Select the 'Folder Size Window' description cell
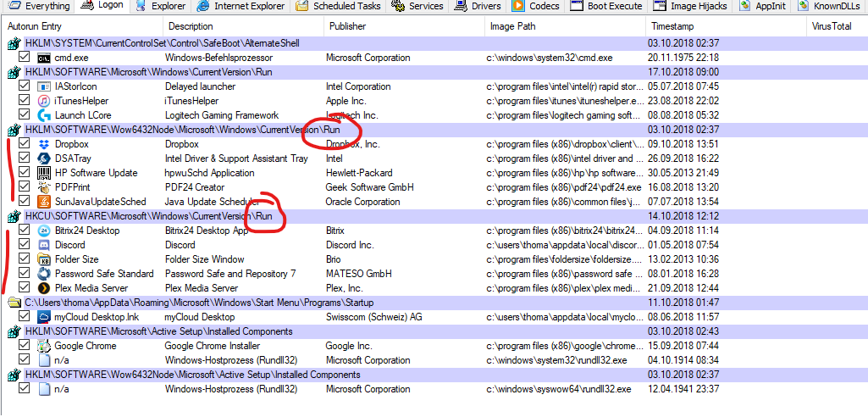The width and height of the screenshot is (868, 417). [x=204, y=259]
